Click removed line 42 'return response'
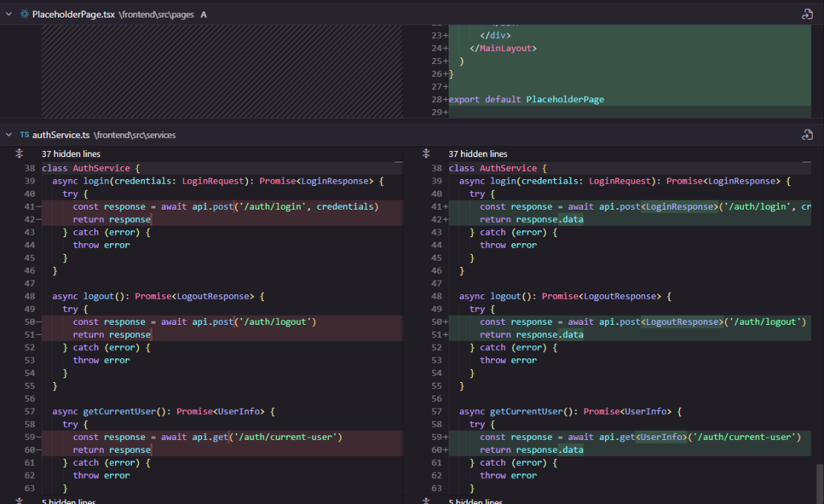Viewport: 824px width, 504px height. [222, 220]
